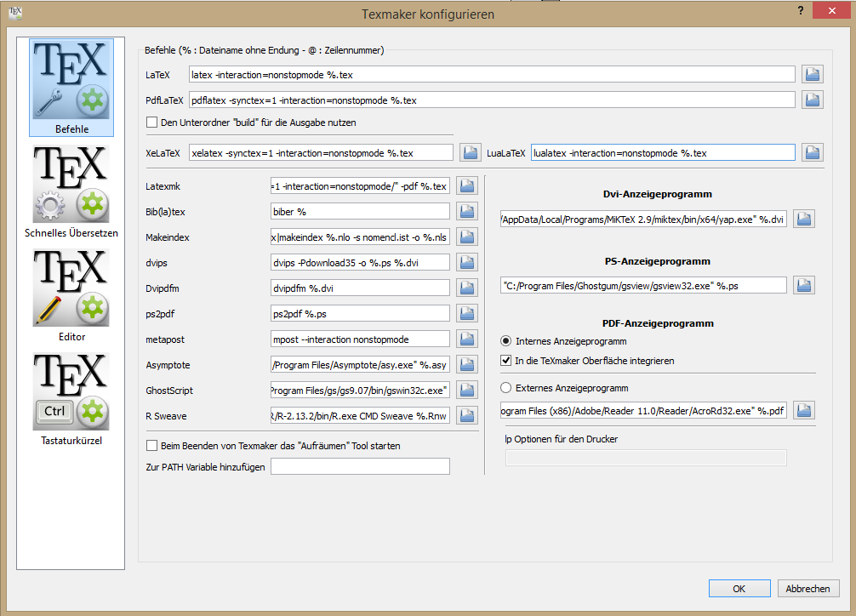The image size is (856, 616).
Task: Click the Bib(la)tex field containing biber %
Action: 360,211
